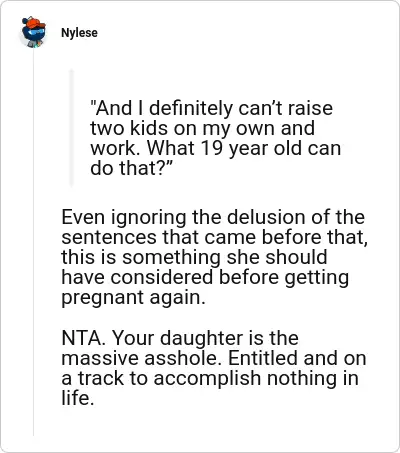Image resolution: width=400 pixels, height=453 pixels.
Task: Click the quoted line "two kids on my own and"
Action: point(202,128)
